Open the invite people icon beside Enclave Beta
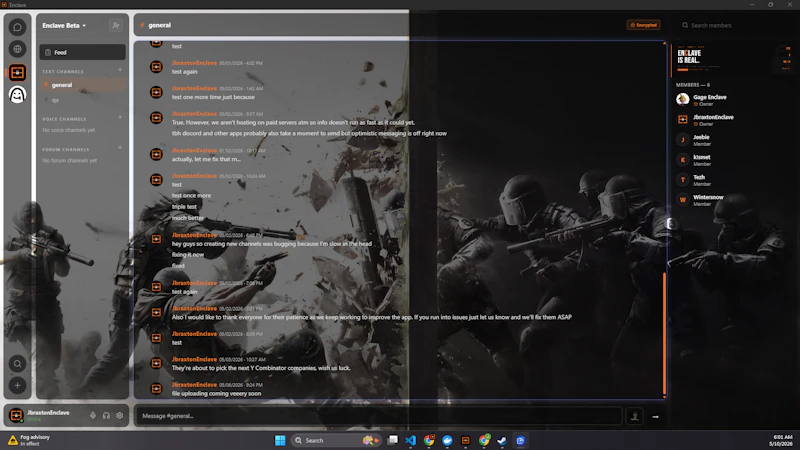 pyautogui.click(x=116, y=25)
